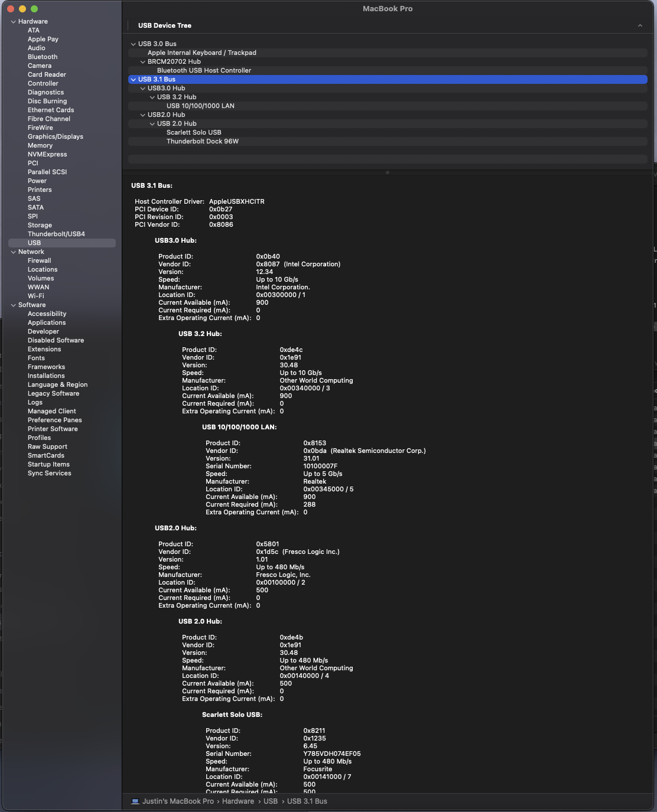Open Applications under Software

click(x=47, y=323)
